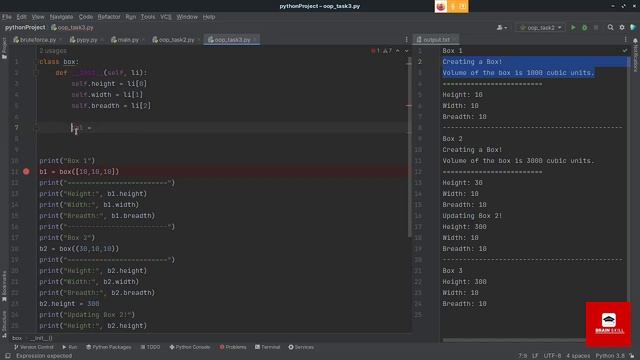Close the bruteforce.py tab

tap(60, 40)
